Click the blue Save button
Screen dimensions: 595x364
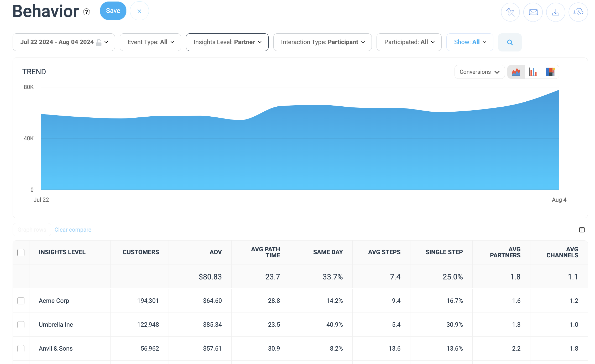[113, 11]
